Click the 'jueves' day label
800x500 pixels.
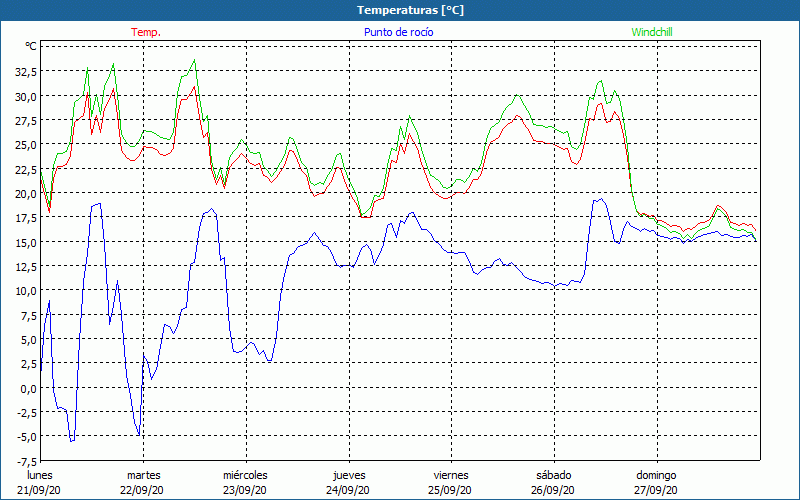point(349,475)
